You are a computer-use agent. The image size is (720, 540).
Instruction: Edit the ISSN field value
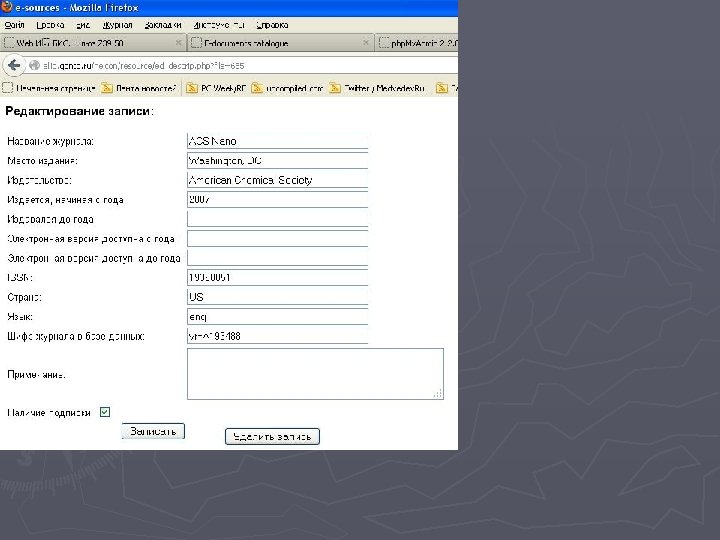coord(277,277)
